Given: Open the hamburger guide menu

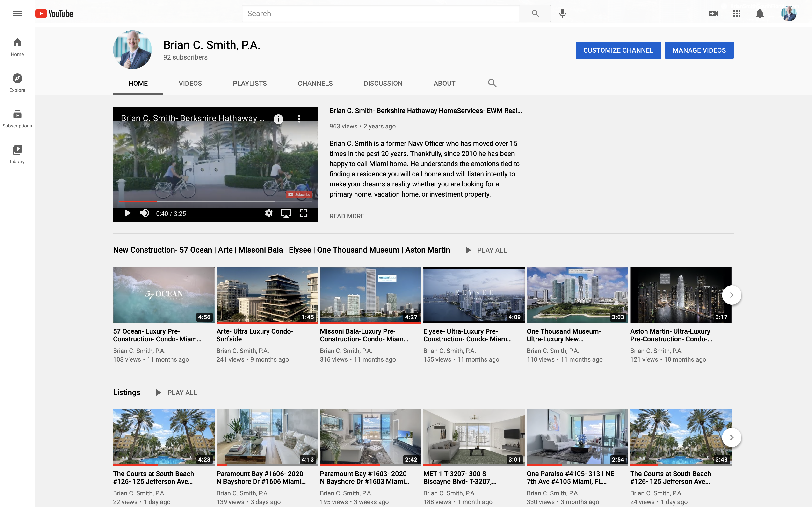Looking at the screenshot, I should pyautogui.click(x=17, y=14).
